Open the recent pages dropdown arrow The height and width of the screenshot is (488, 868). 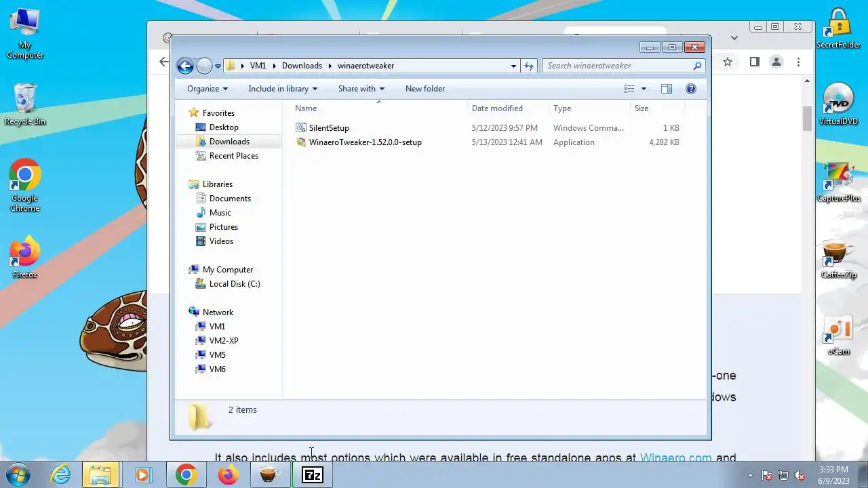pyautogui.click(x=218, y=66)
